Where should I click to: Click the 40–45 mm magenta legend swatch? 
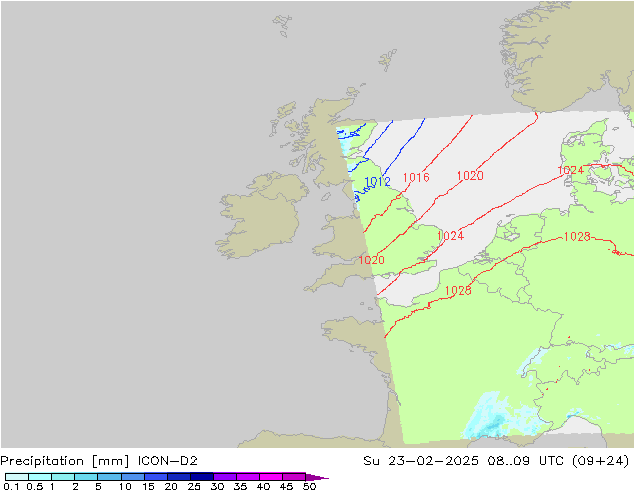(x=271, y=477)
